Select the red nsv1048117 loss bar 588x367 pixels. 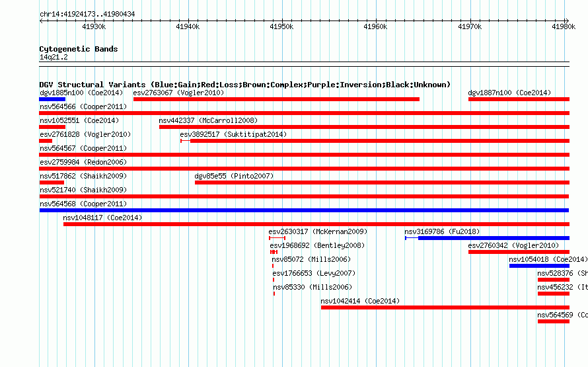click(x=316, y=224)
